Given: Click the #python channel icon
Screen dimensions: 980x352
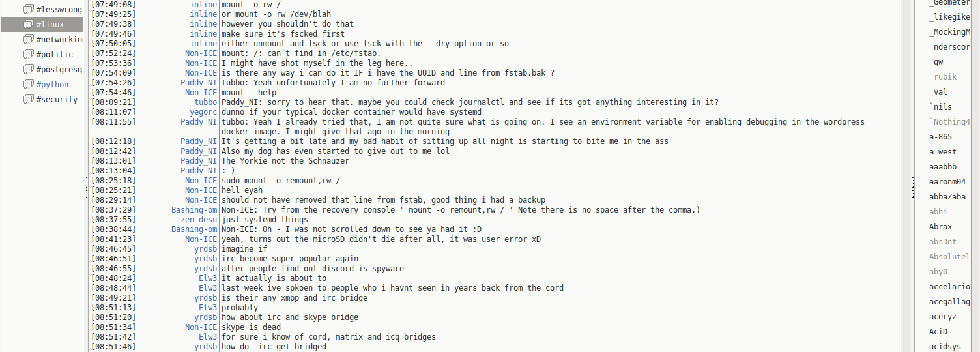Looking at the screenshot, I should click(x=28, y=84).
